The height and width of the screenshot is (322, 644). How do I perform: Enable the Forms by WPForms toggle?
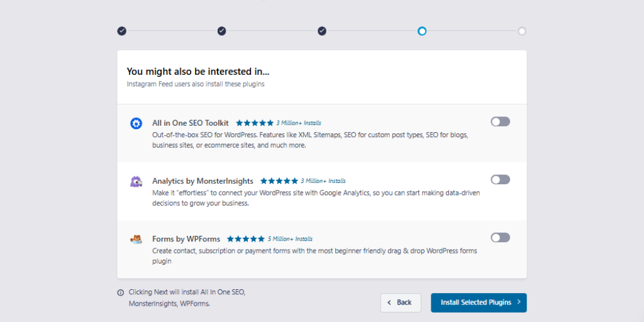[500, 237]
